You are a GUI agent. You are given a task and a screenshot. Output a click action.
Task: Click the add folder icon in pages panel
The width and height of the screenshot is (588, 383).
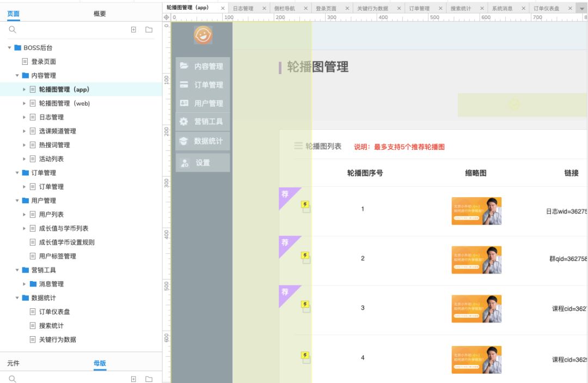[x=149, y=29]
